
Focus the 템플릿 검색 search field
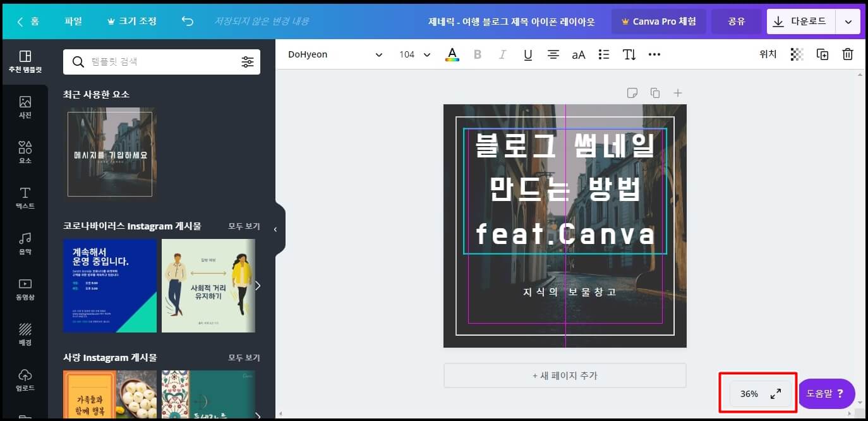click(x=161, y=62)
